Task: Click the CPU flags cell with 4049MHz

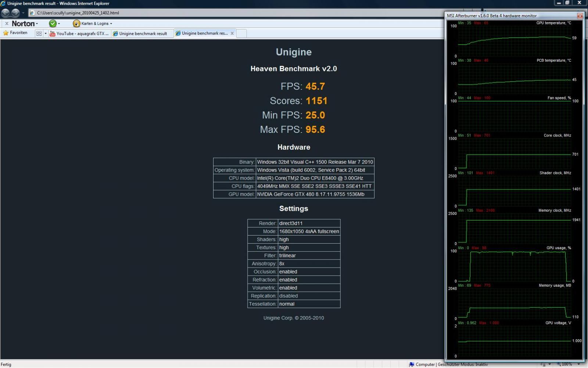Action: click(x=315, y=186)
